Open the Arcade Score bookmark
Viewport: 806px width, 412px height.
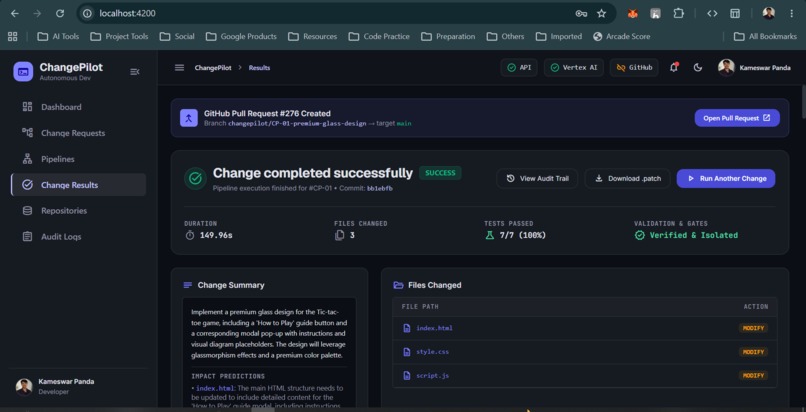pyautogui.click(x=621, y=36)
